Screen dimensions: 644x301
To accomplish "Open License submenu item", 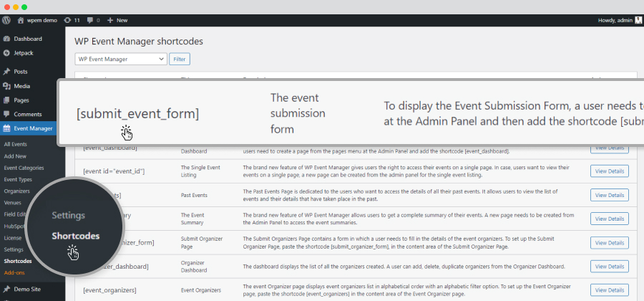I will click(13, 238).
